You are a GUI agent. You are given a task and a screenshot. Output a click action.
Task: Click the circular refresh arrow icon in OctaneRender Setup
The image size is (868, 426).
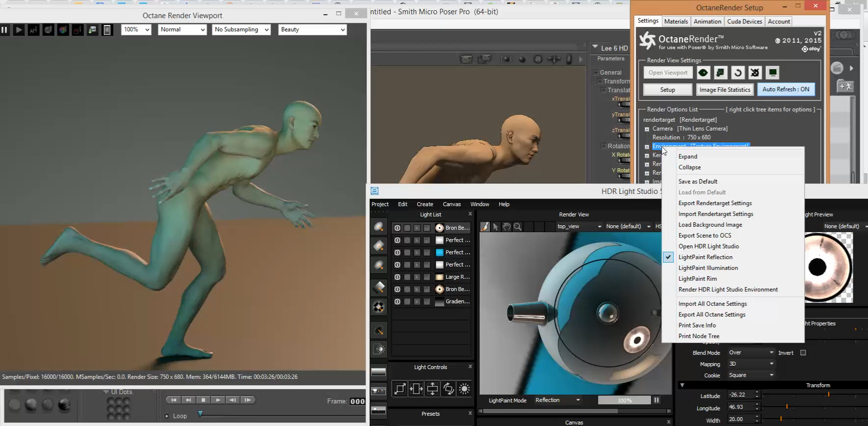click(x=738, y=73)
